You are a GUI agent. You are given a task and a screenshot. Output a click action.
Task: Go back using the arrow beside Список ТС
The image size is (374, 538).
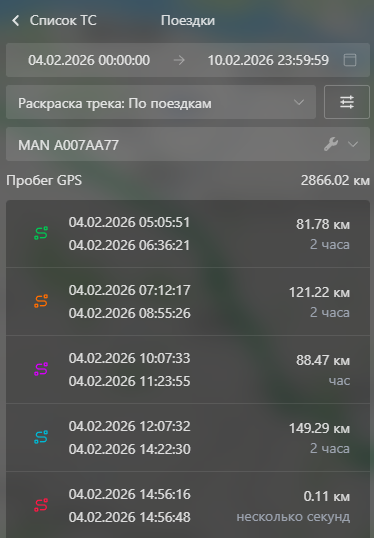coord(15,21)
